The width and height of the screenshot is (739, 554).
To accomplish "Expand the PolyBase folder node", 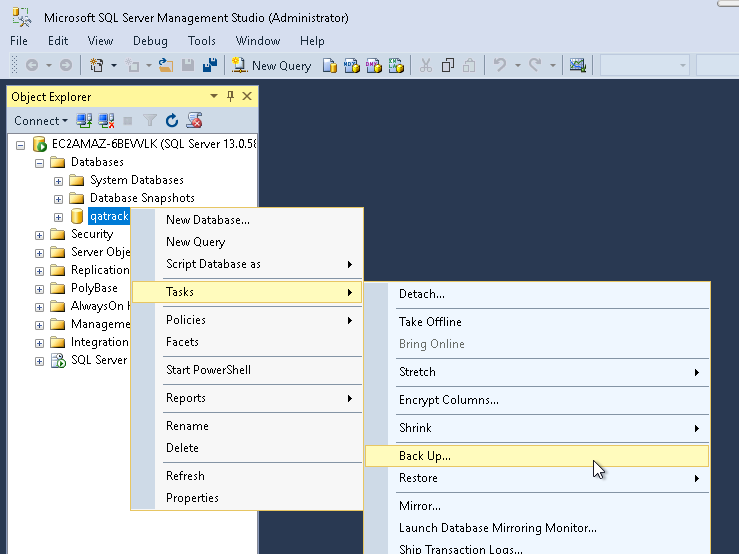I will (40, 289).
